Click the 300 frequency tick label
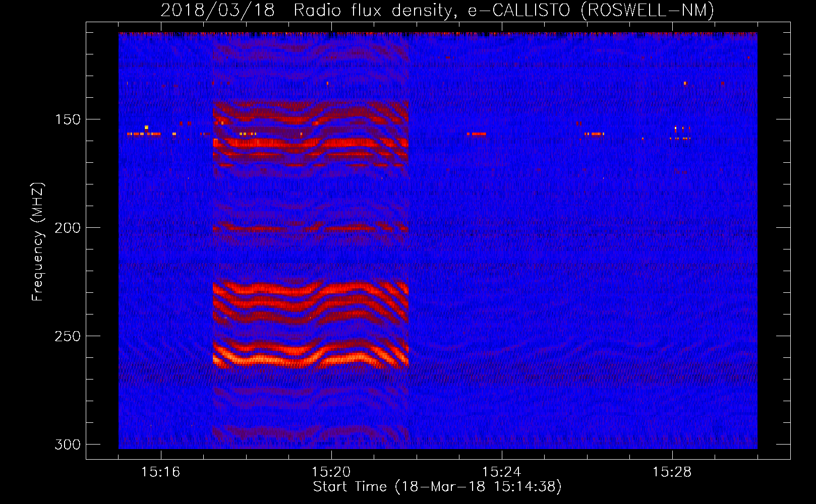 (x=68, y=445)
